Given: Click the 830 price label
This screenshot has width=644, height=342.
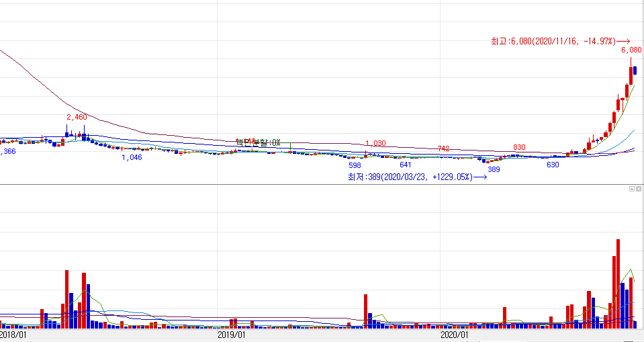Looking at the screenshot, I should (x=519, y=147).
